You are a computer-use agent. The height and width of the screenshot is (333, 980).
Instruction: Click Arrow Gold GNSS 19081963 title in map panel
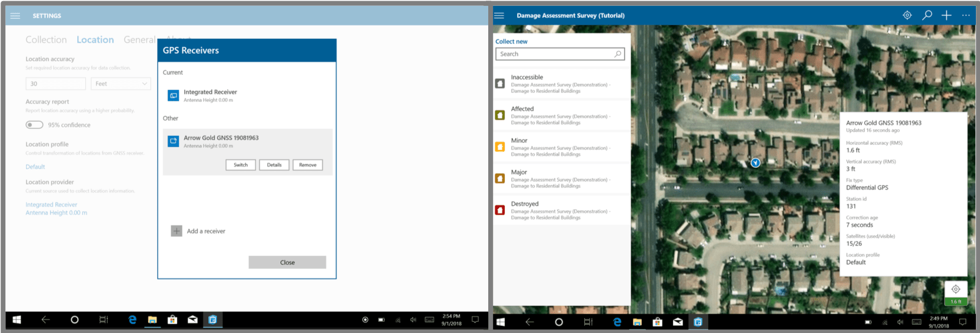[884, 123]
